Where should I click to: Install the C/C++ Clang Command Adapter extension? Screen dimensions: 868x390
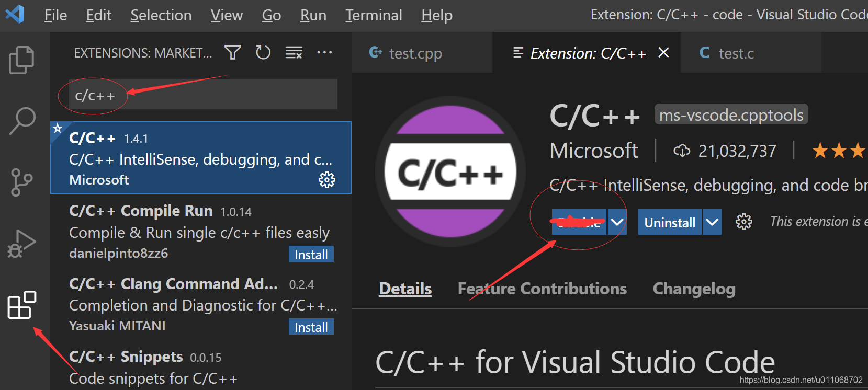[311, 327]
